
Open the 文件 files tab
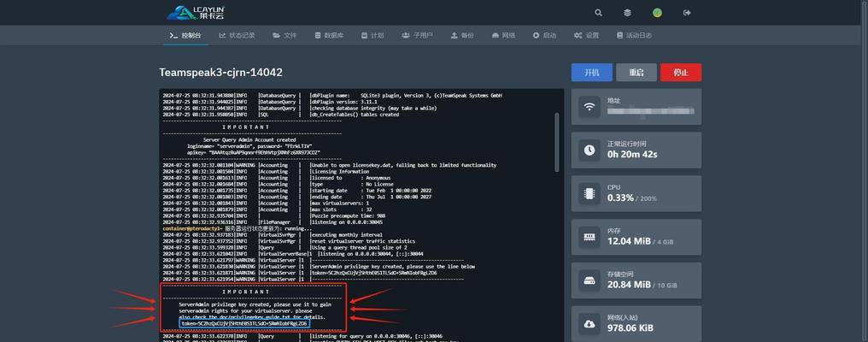(x=284, y=35)
